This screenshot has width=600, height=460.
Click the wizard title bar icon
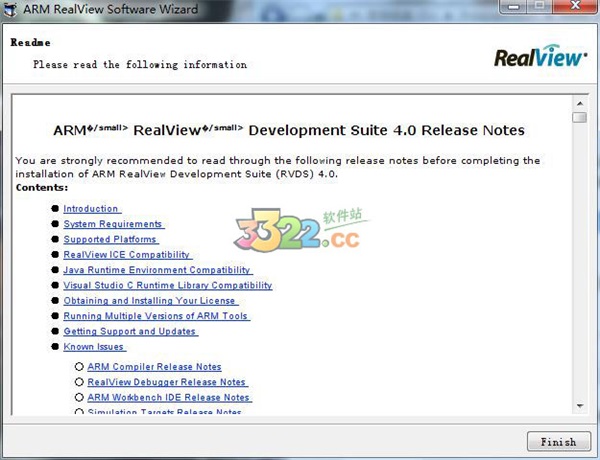(x=10, y=9)
